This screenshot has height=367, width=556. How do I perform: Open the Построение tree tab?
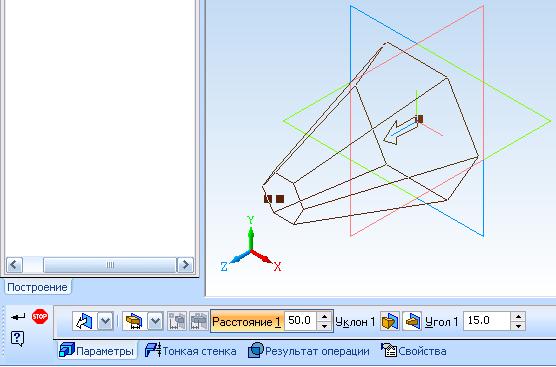tap(37, 287)
